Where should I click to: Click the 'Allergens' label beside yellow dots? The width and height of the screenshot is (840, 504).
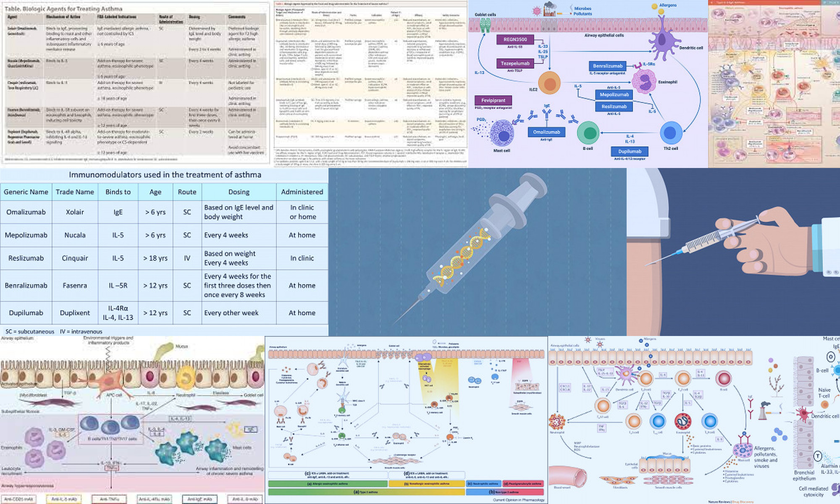(668, 5)
